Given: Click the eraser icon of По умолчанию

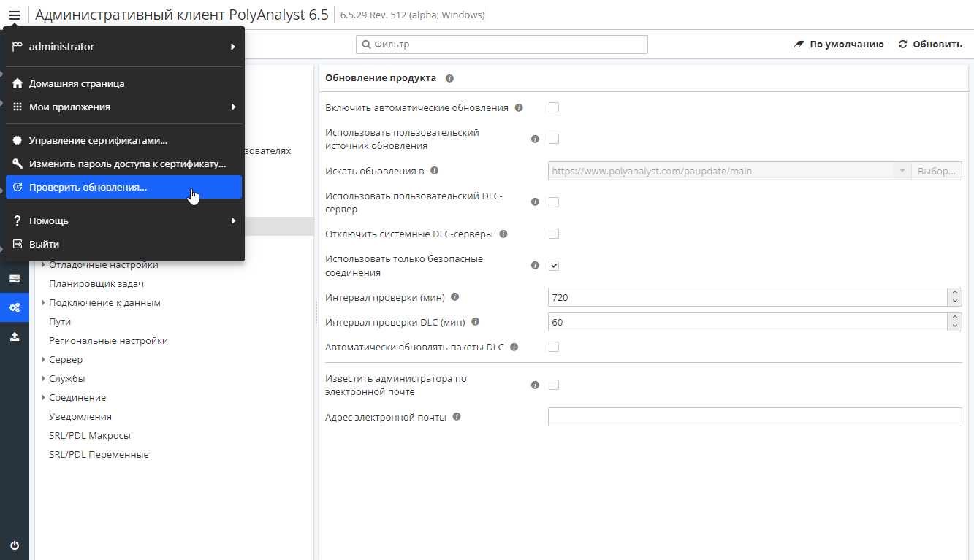Looking at the screenshot, I should pyautogui.click(x=799, y=45).
